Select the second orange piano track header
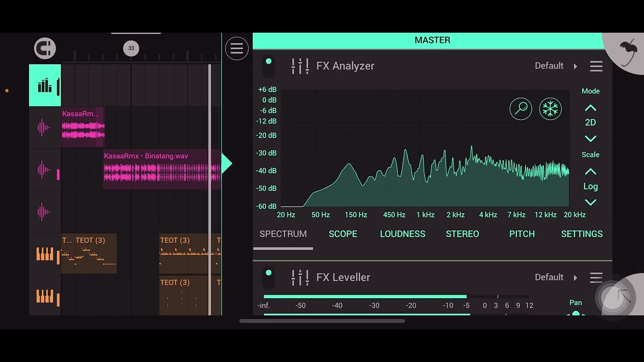This screenshot has width=644, height=362. coord(45,297)
